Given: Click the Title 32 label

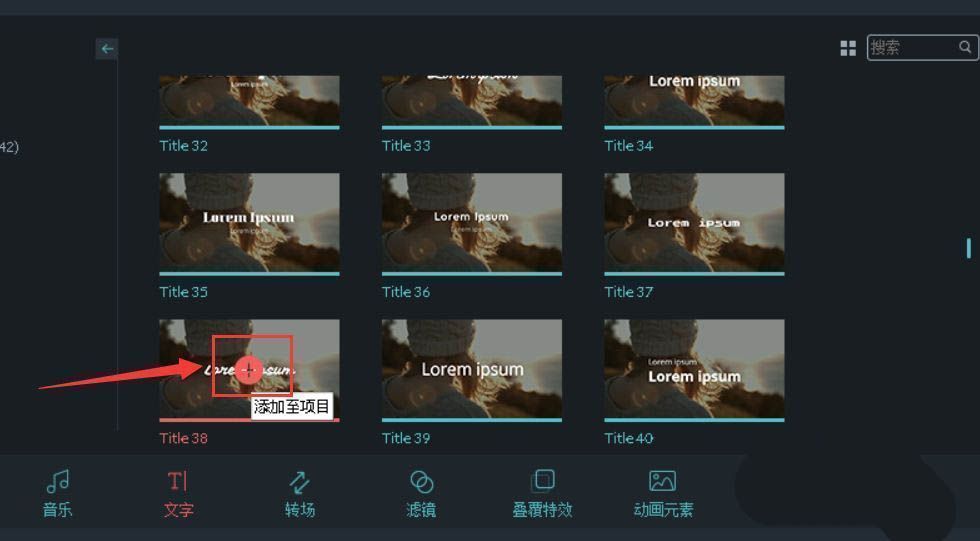Looking at the screenshot, I should point(184,146).
